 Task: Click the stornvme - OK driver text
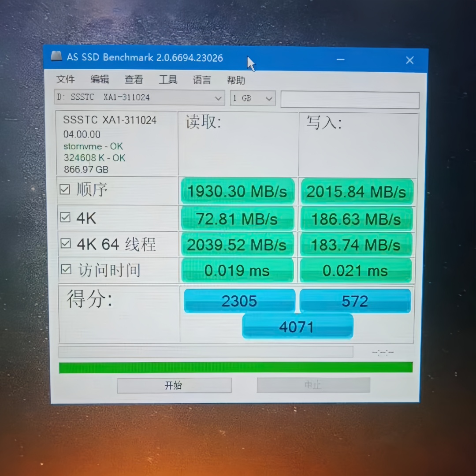pyautogui.click(x=93, y=146)
